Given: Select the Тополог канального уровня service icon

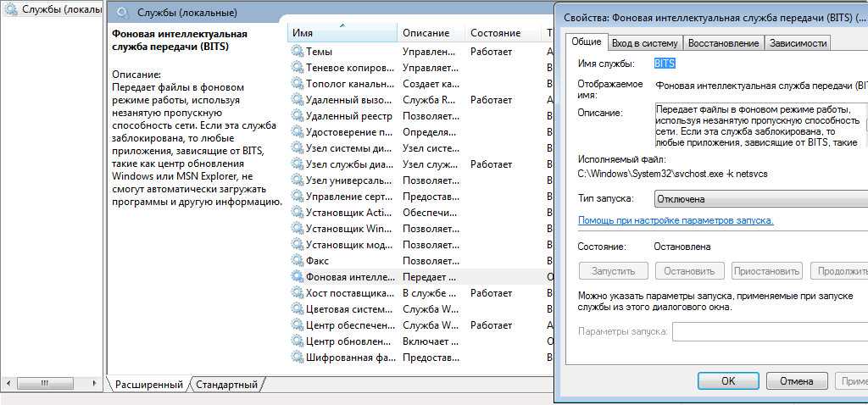Looking at the screenshot, I should 298,84.
